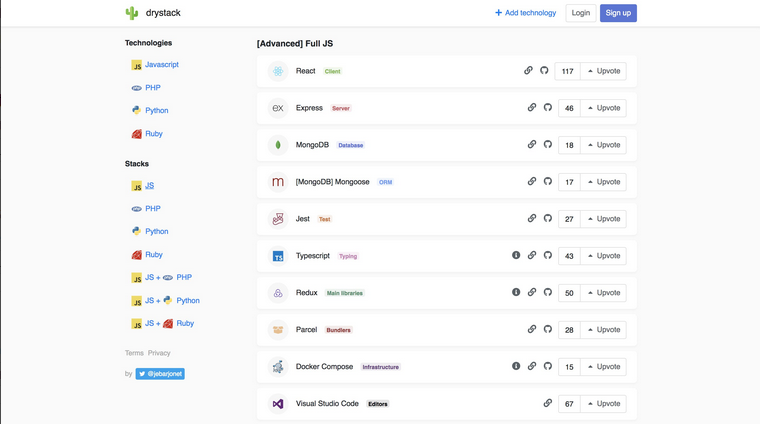Show the info icon for Docker Compose
This screenshot has width=760, height=424.
point(516,366)
